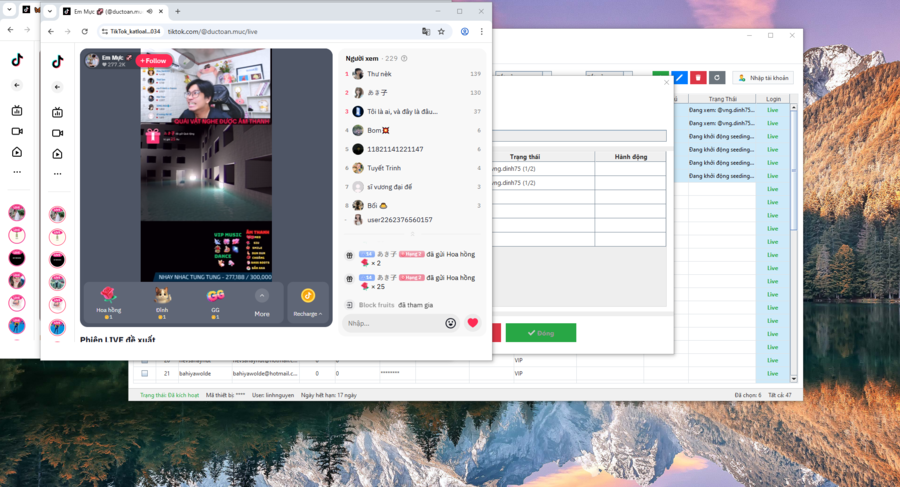Open the emoji picker in the chat box
900x487 pixels.
click(451, 323)
